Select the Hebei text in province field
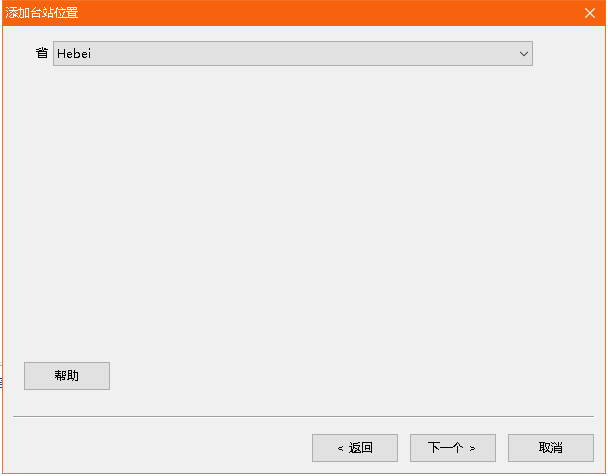This screenshot has width=608, height=476. point(74,54)
